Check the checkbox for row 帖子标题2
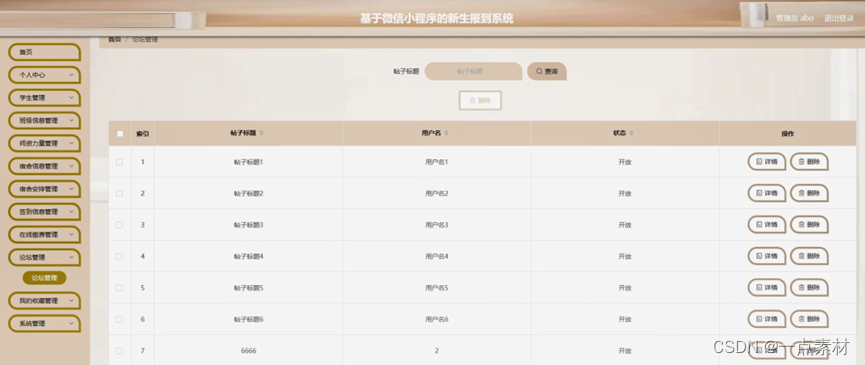 pos(119,194)
